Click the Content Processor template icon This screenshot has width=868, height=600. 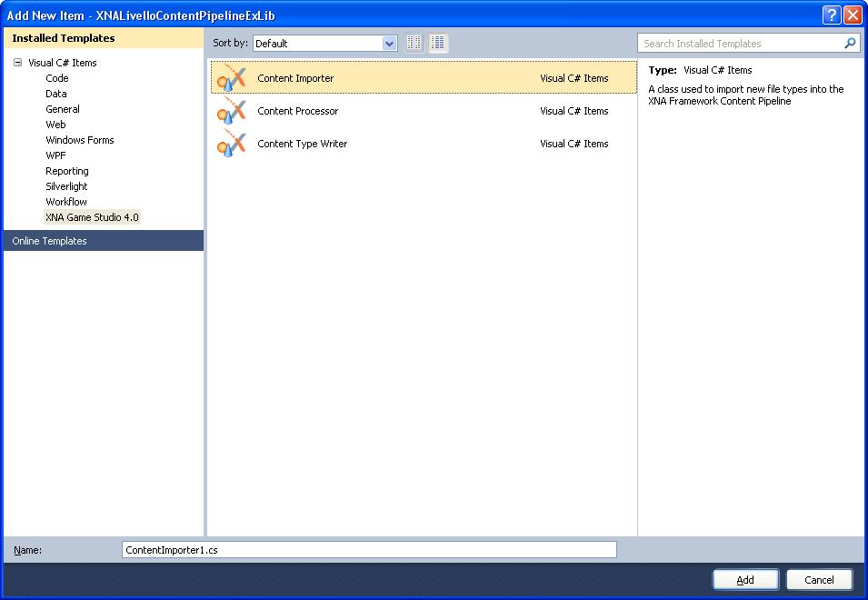232,111
